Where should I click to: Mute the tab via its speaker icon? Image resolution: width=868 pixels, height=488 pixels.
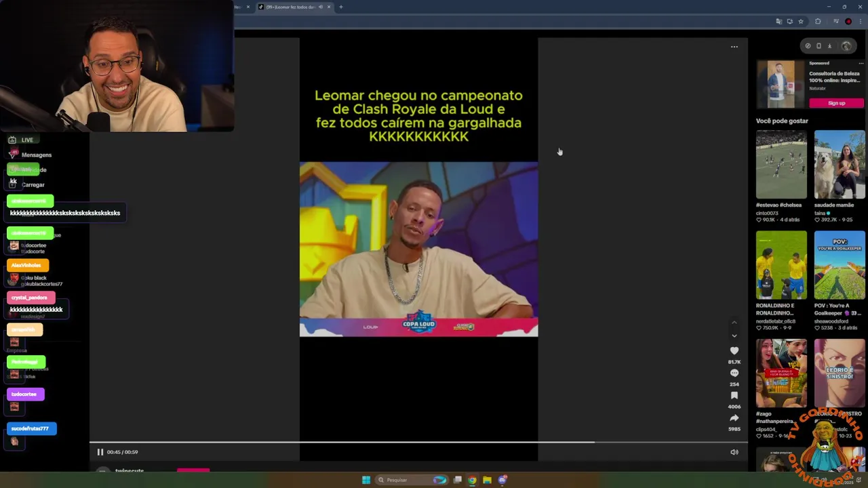[321, 7]
